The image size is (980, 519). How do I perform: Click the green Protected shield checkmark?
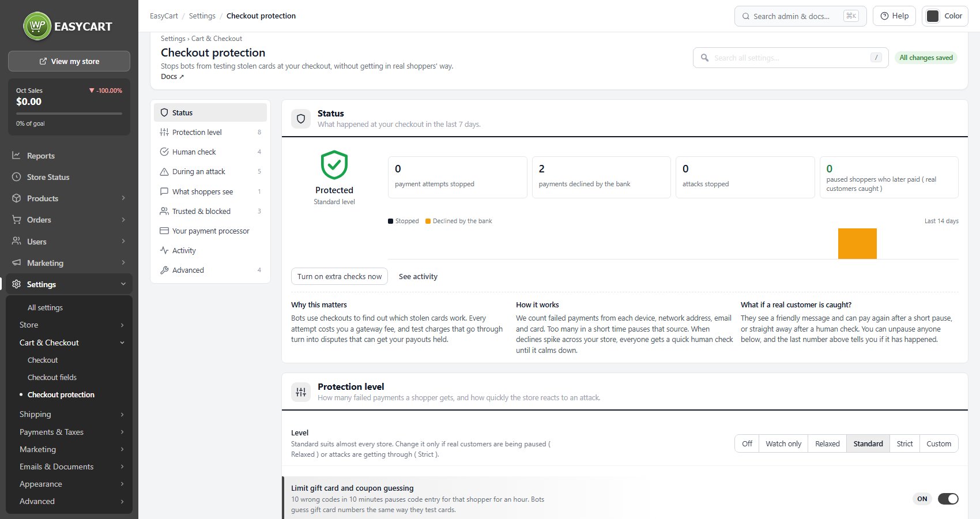334,165
